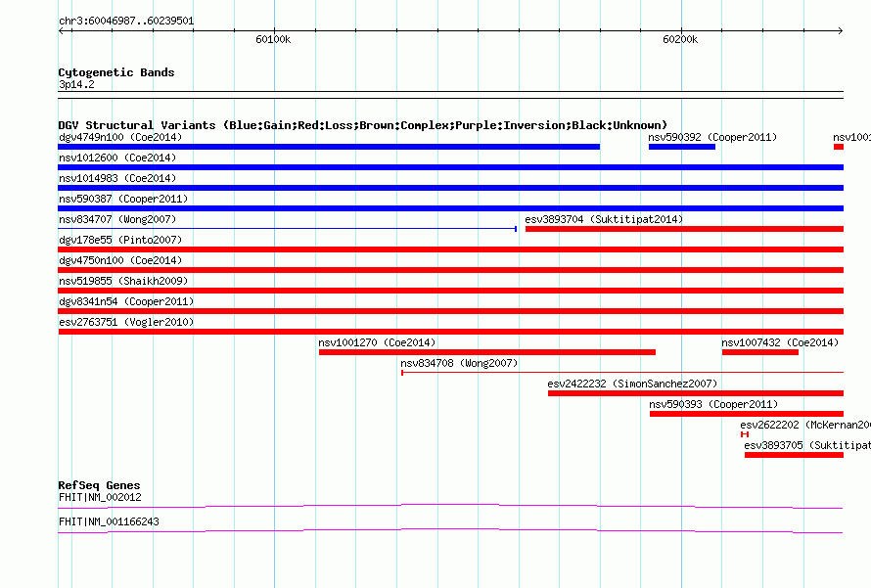Click the nsv834708 (Wong2007) label

coord(459,363)
